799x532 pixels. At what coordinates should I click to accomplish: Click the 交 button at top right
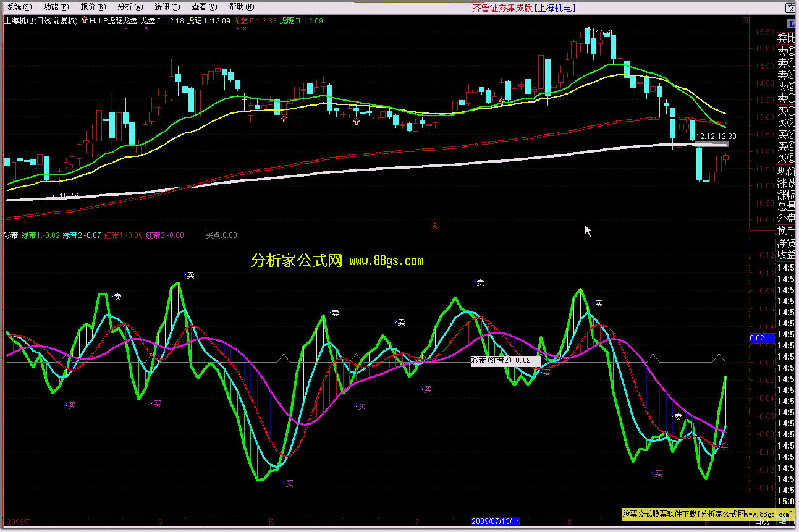coord(792,7)
